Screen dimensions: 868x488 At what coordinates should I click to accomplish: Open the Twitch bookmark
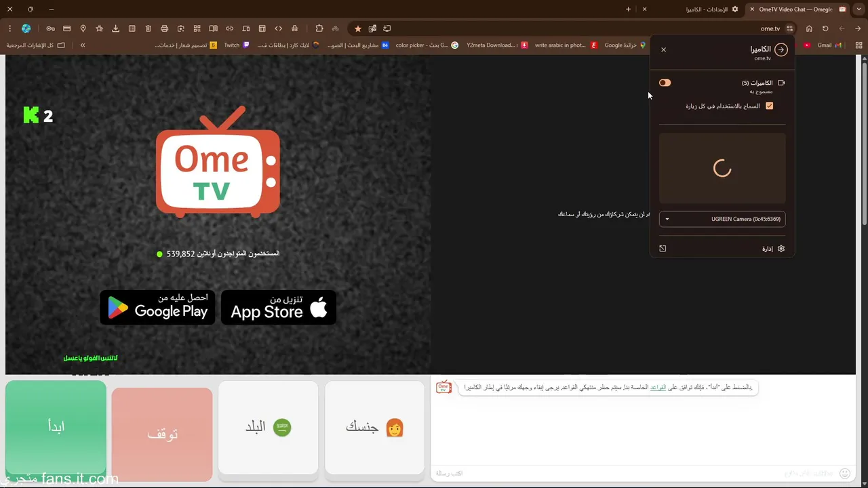(x=236, y=45)
